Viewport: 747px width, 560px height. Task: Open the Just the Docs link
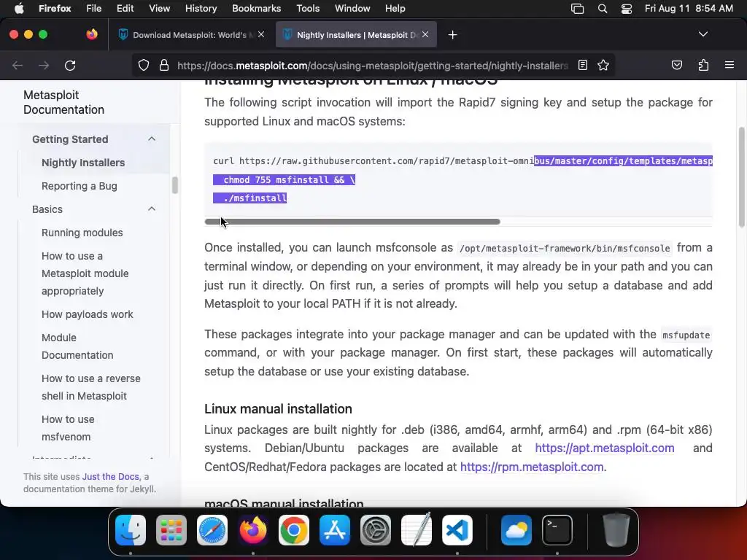[111, 477]
